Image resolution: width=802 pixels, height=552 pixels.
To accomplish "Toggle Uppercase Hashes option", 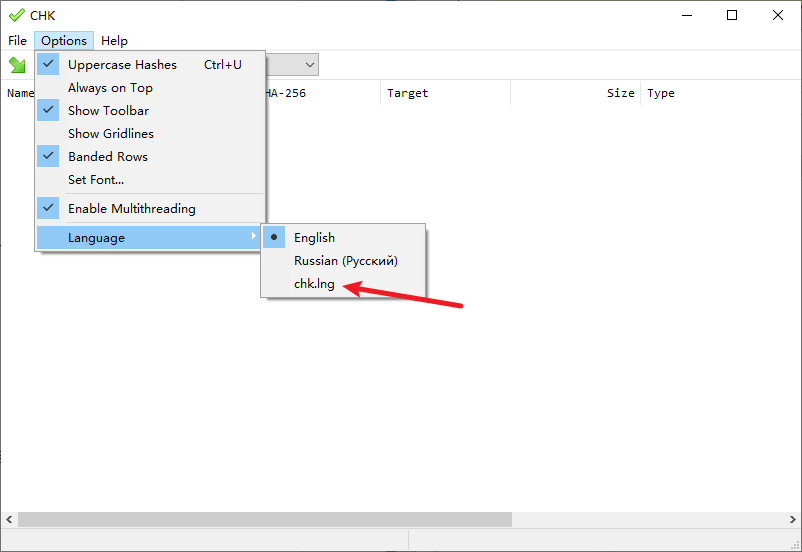I will pyautogui.click(x=122, y=65).
